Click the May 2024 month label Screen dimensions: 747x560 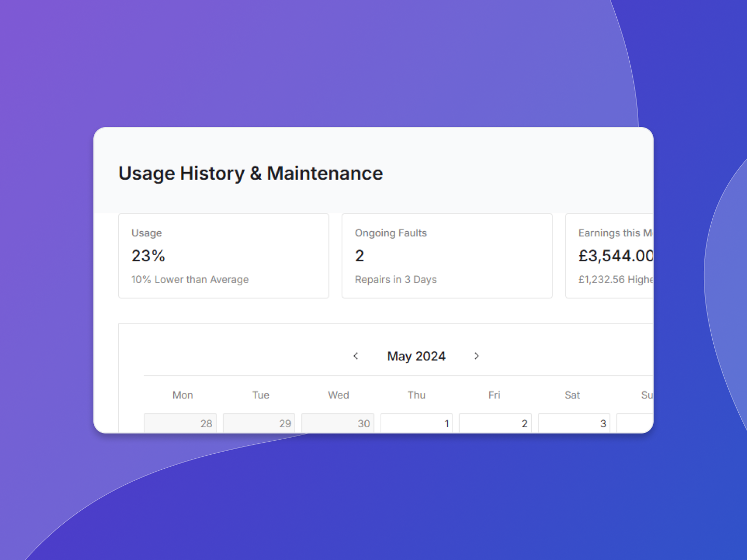pos(416,356)
